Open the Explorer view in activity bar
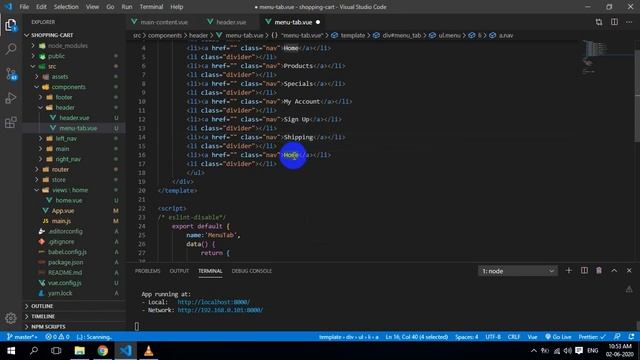 (x=11, y=25)
